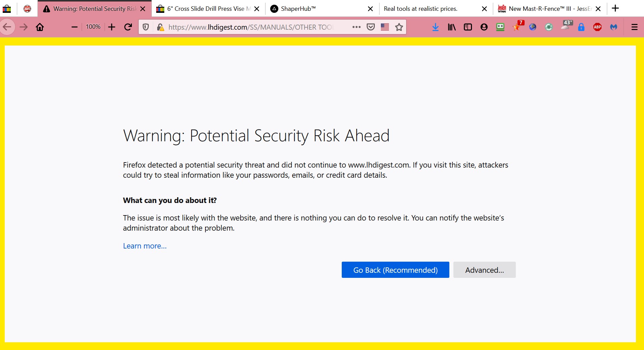The width and height of the screenshot is (644, 350).
Task: Reload the current page
Action: pos(128,27)
